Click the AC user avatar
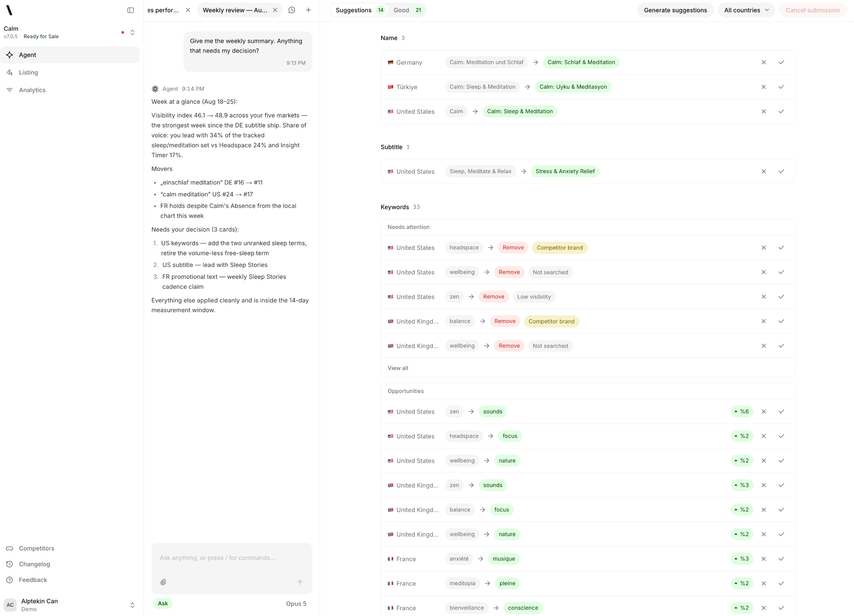Screen dimensions: 854x616 [10, 605]
